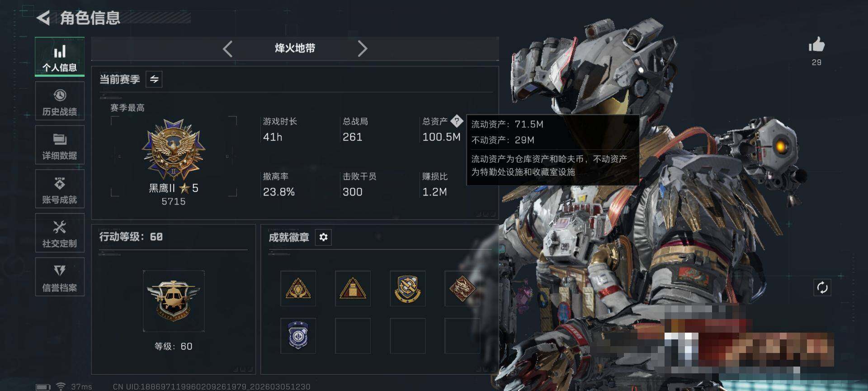Click the 总资产 question mark help icon
Image resolution: width=868 pixels, height=391 pixels.
[457, 121]
